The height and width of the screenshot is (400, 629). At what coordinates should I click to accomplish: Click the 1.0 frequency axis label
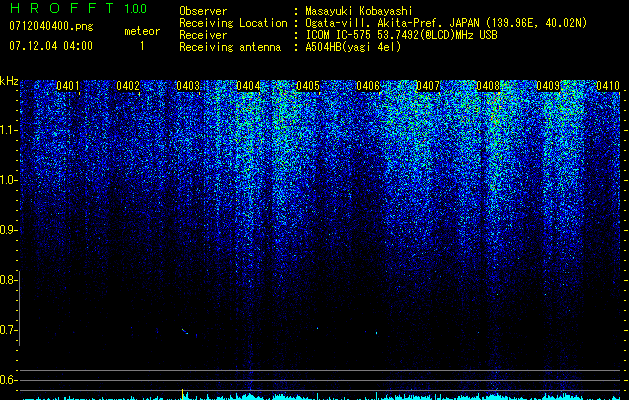(x=8, y=180)
